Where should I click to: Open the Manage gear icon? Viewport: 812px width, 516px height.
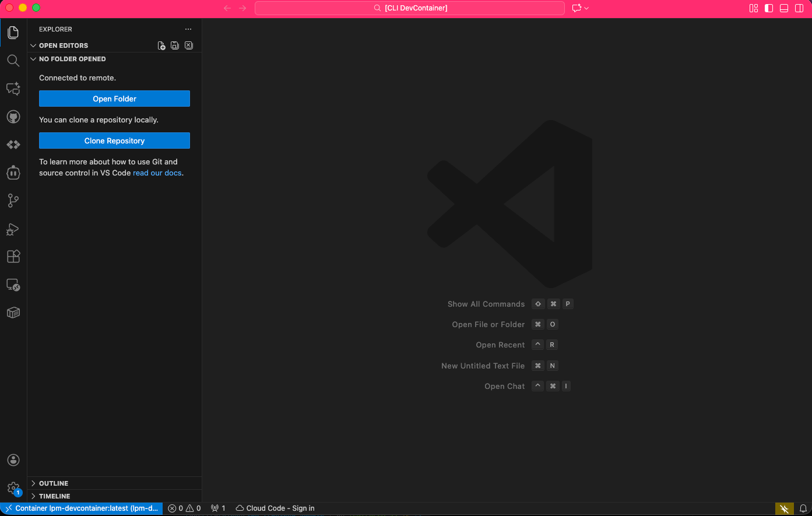point(13,488)
